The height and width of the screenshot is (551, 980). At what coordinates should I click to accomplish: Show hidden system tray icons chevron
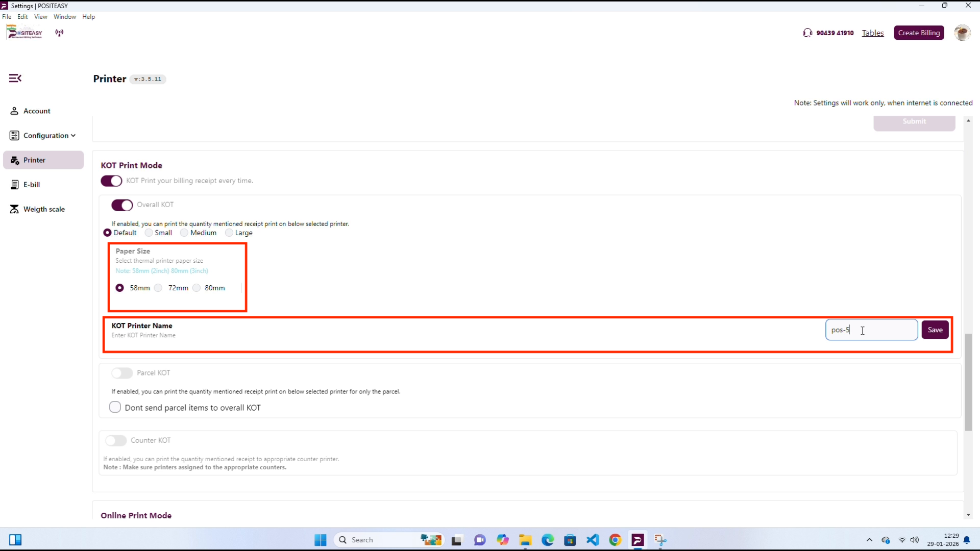869,540
